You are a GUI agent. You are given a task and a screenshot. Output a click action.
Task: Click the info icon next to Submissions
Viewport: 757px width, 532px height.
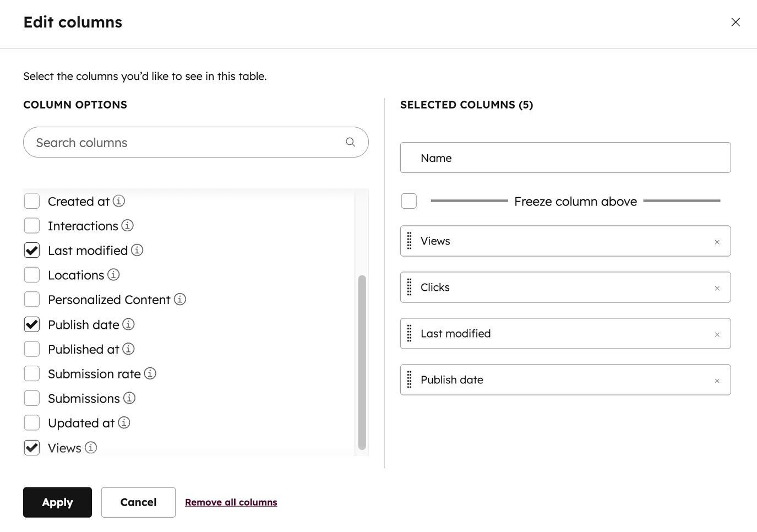[129, 398]
